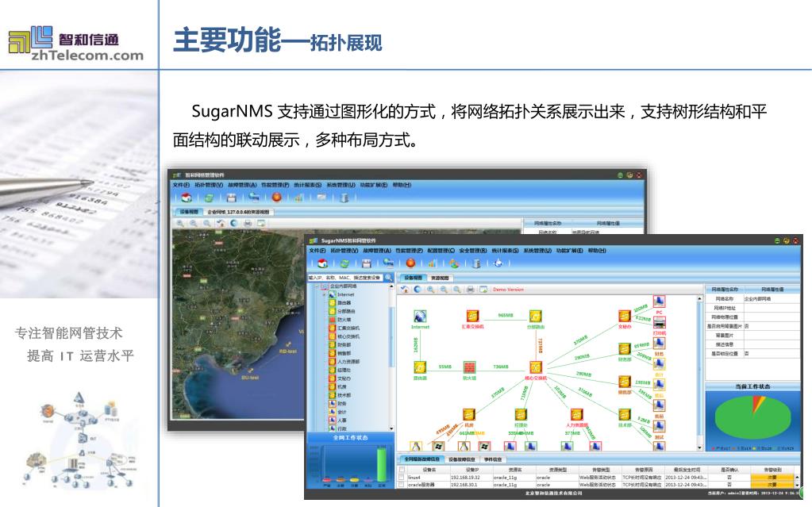Select the 人力资源部 node in topology map
Viewport: 812px width, 507px height.
click(x=577, y=415)
